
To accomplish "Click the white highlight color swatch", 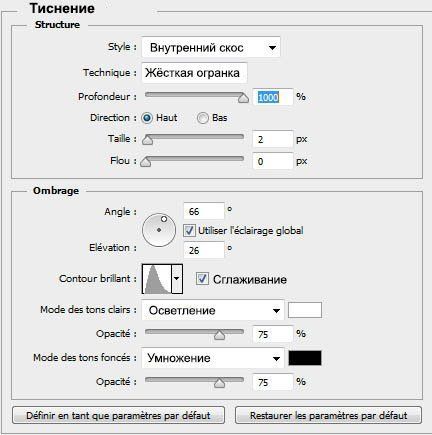I will click(305, 310).
